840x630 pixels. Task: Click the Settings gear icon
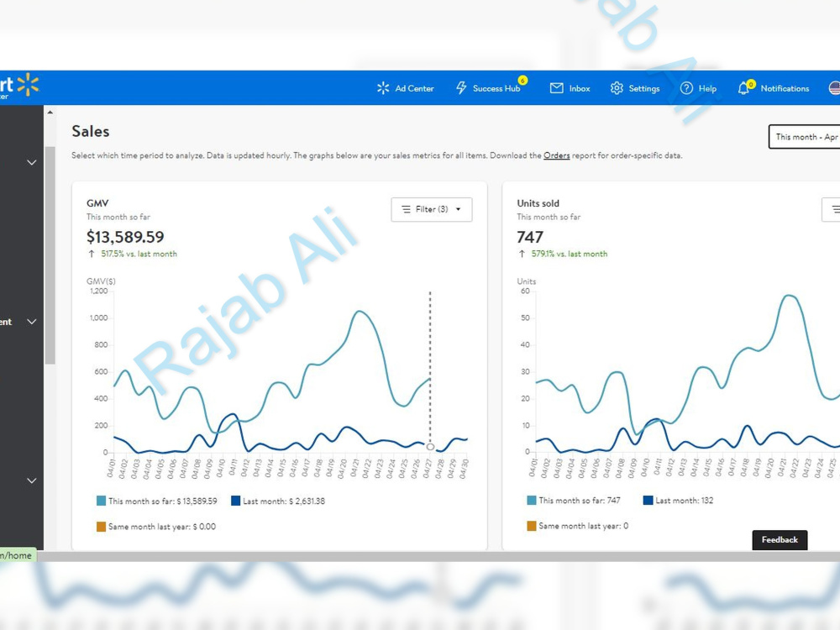tap(617, 88)
